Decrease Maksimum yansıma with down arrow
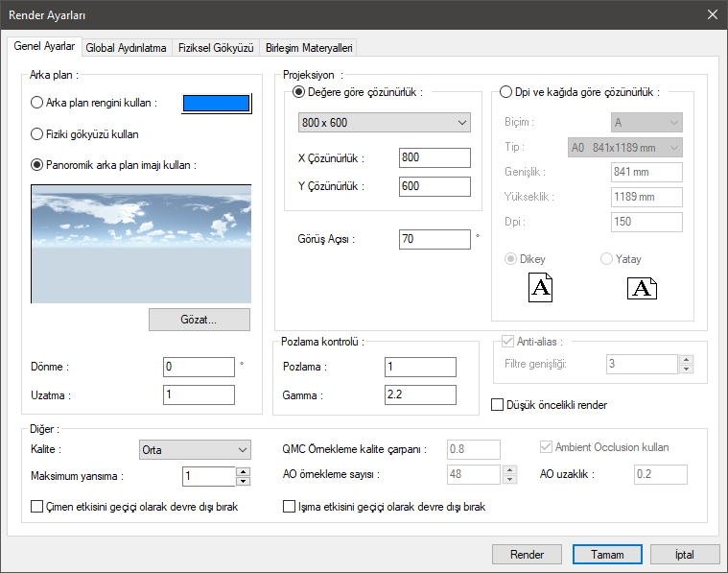 tap(243, 481)
